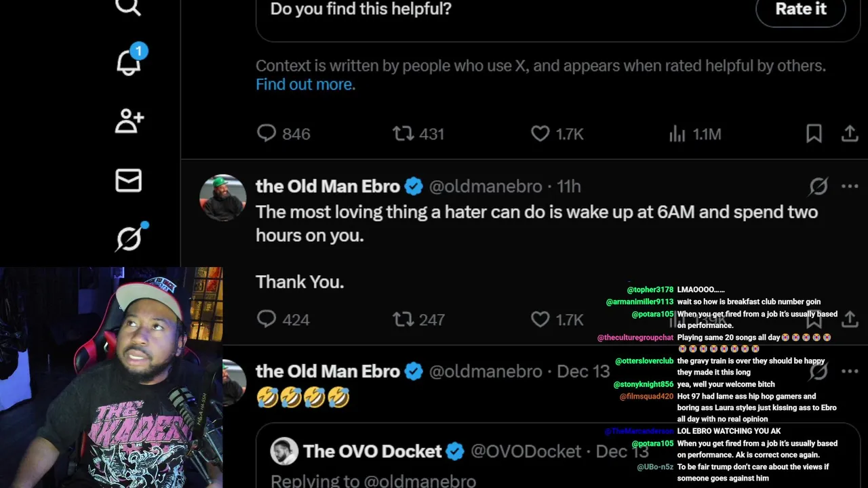Click Ebro's profile avatar on 11h post
This screenshot has height=488, width=868.
(222, 197)
